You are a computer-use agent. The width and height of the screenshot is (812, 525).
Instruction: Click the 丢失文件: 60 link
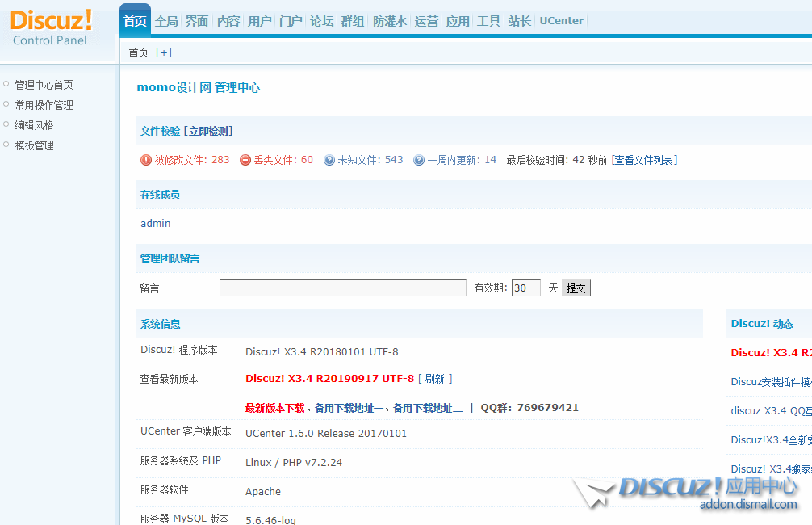point(283,160)
